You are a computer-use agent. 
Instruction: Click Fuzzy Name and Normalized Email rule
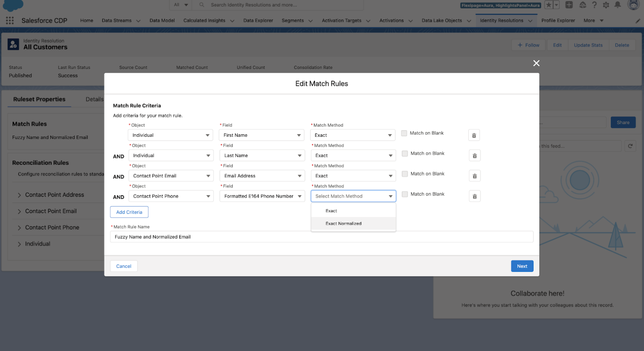click(50, 138)
